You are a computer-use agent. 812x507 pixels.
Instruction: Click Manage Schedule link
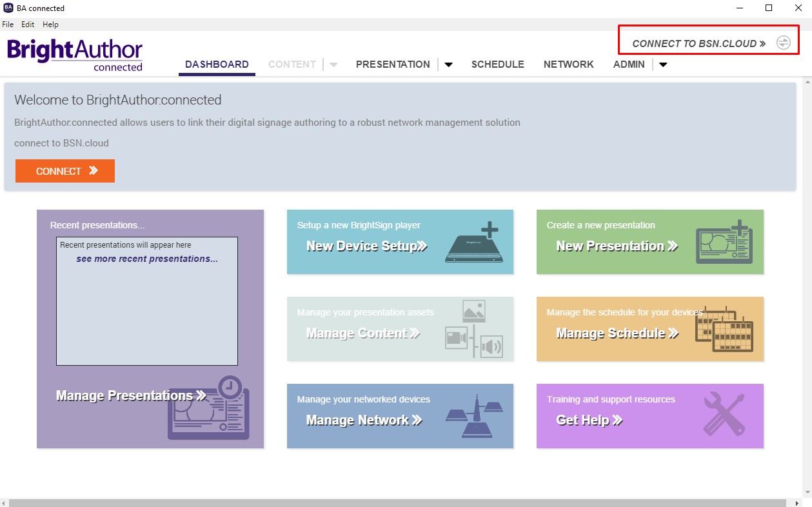coord(617,333)
